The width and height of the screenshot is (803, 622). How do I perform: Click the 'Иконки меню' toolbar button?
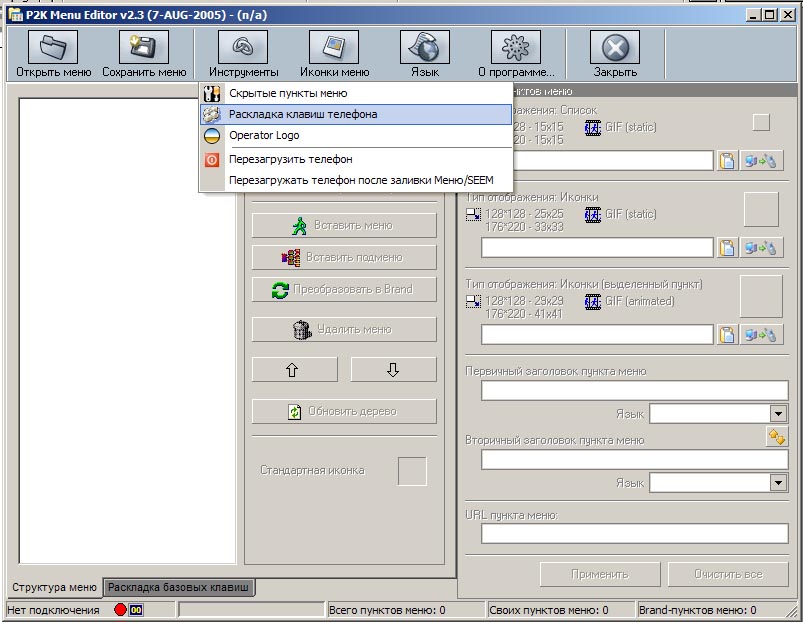pos(334,54)
